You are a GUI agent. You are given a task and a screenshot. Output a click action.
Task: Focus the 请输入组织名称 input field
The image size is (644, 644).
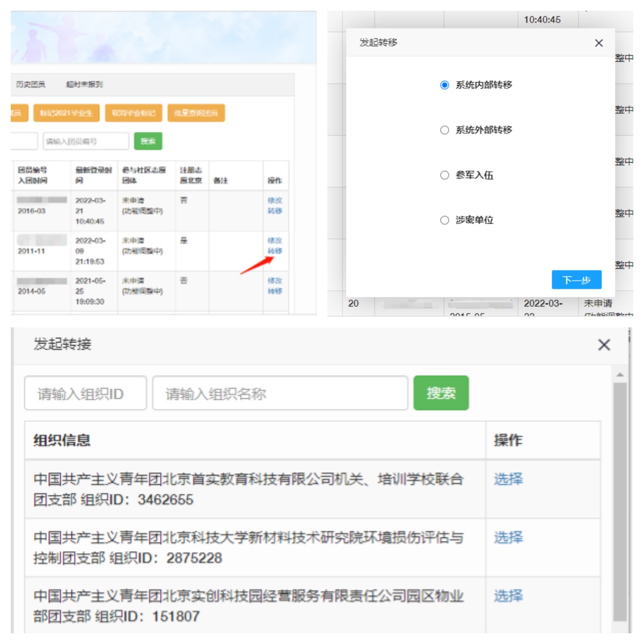[280, 393]
